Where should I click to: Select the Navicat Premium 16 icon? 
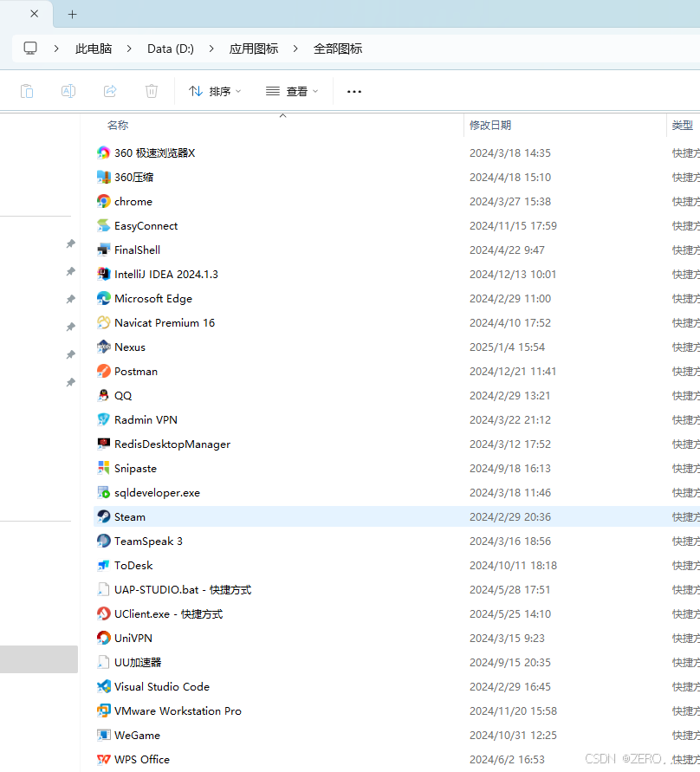[x=103, y=322]
